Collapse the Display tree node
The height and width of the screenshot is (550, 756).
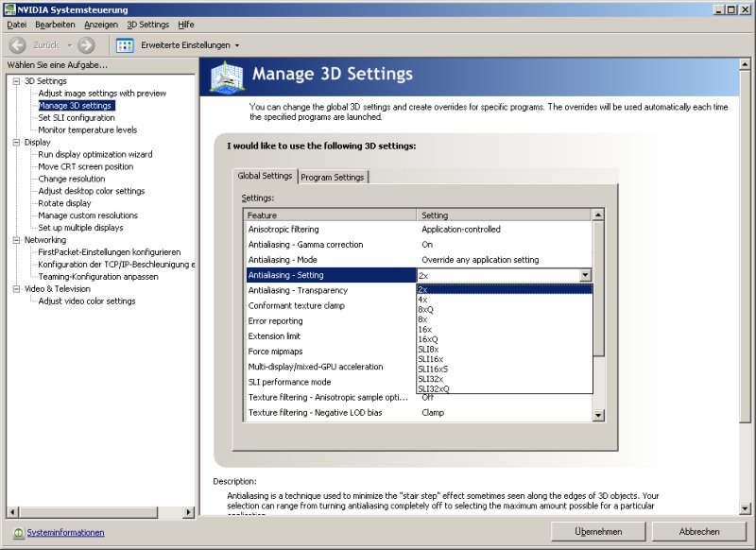point(16,142)
